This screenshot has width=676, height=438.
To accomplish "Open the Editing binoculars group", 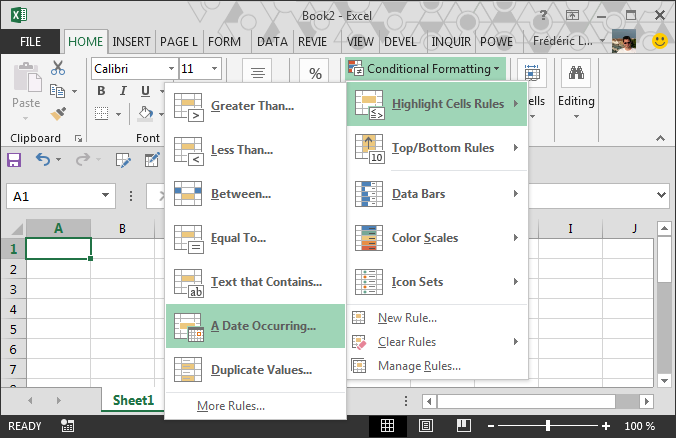I will 576,90.
